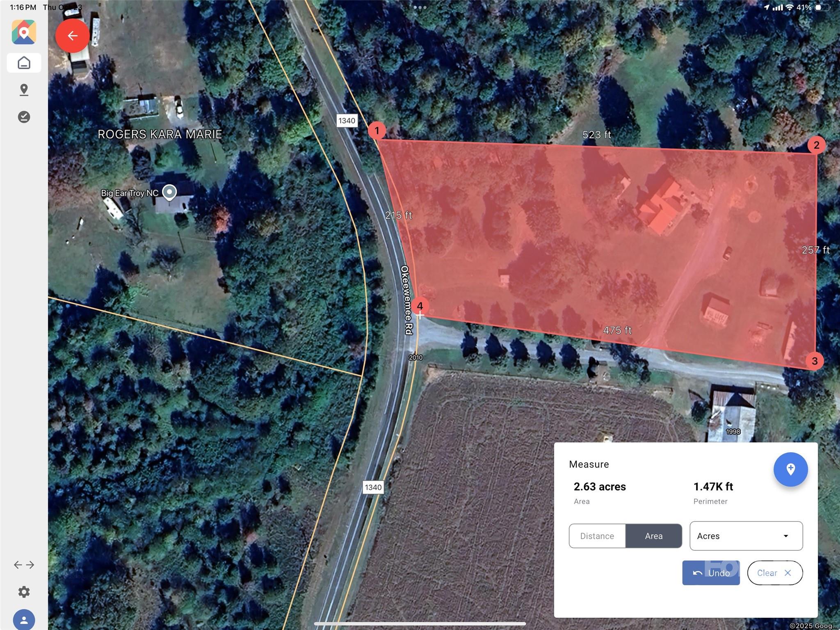Tap the three dots at the screen's top

pyautogui.click(x=420, y=7)
